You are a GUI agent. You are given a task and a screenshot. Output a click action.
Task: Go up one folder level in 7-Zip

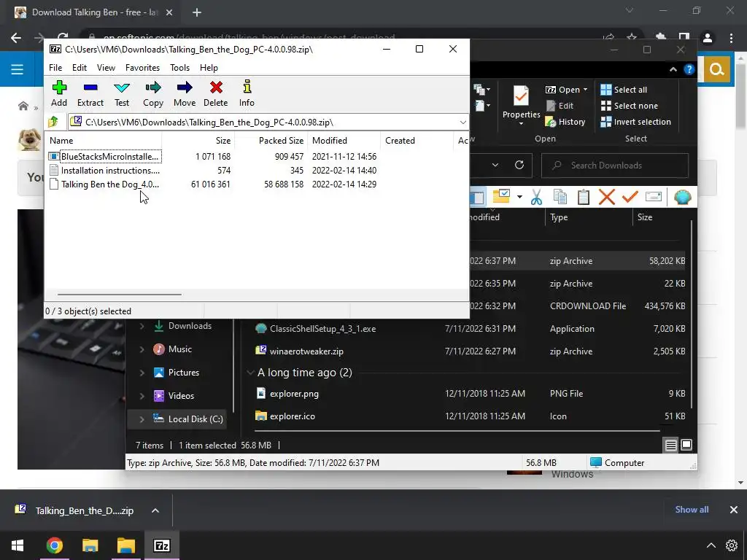[x=53, y=122]
